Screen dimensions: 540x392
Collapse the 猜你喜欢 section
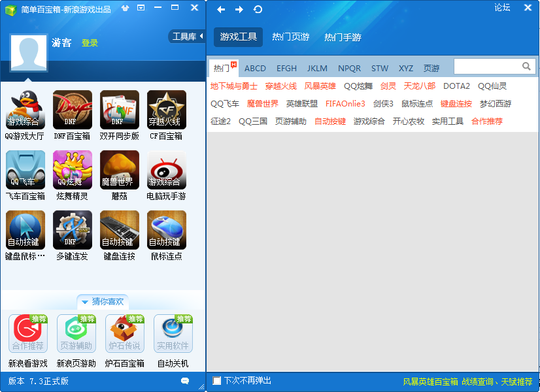(103, 302)
